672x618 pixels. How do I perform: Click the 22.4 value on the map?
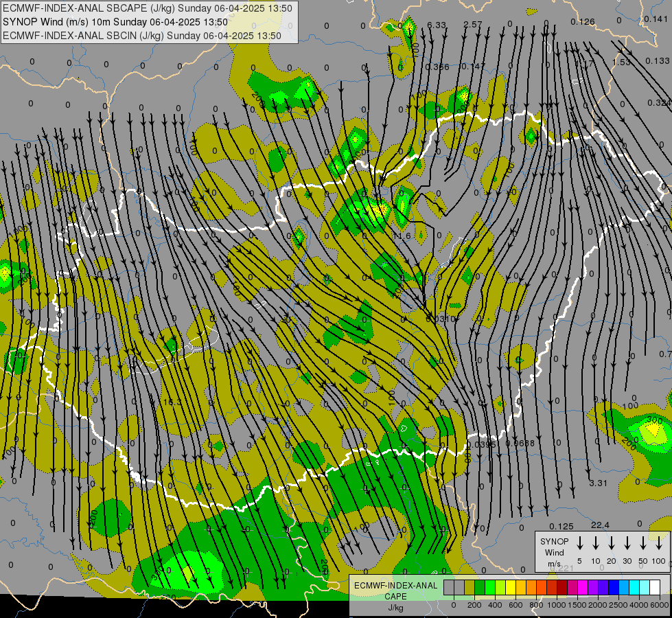600,525
